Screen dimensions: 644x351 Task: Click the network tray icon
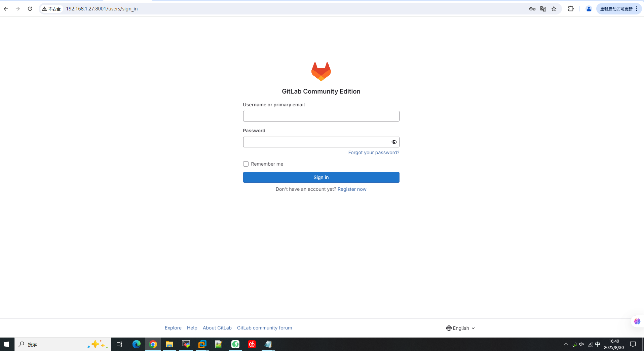[x=590, y=344]
